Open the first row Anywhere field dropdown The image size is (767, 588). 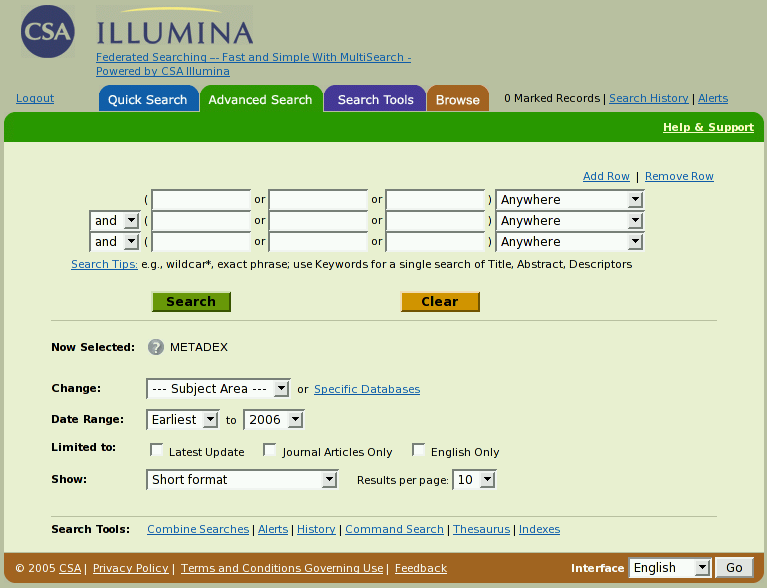[x=570, y=200]
